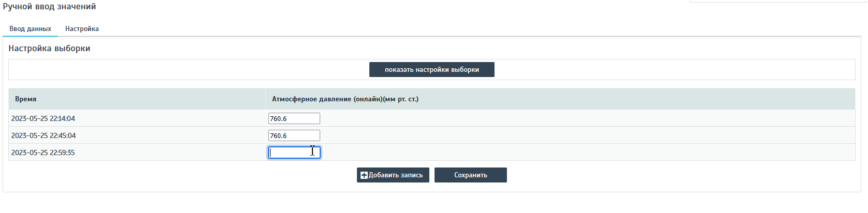Click the Добавить запись button label
This screenshot has width=868, height=213.
tap(396, 175)
